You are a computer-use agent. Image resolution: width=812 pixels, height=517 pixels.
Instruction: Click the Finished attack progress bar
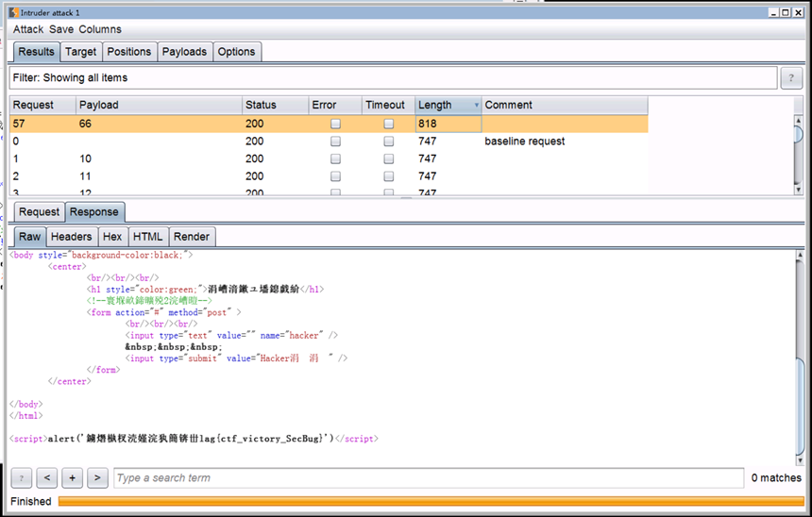pos(431,501)
